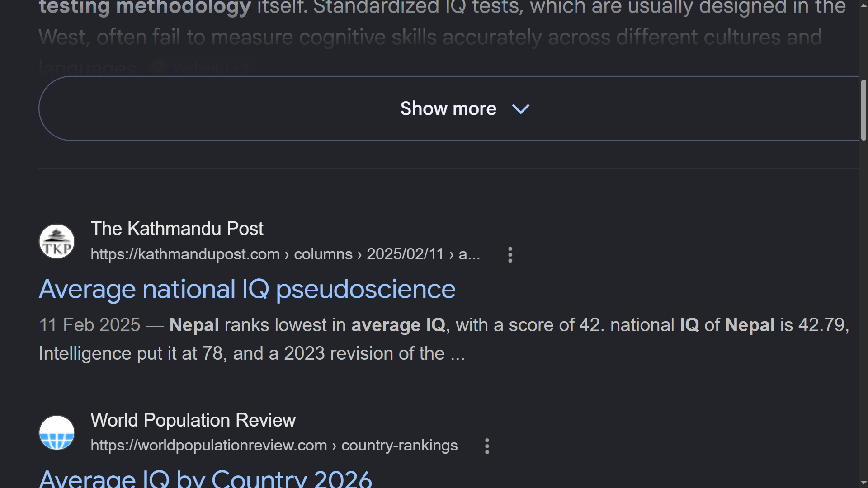
Task: Click the World Population Review globe favicon
Action: 57,433
